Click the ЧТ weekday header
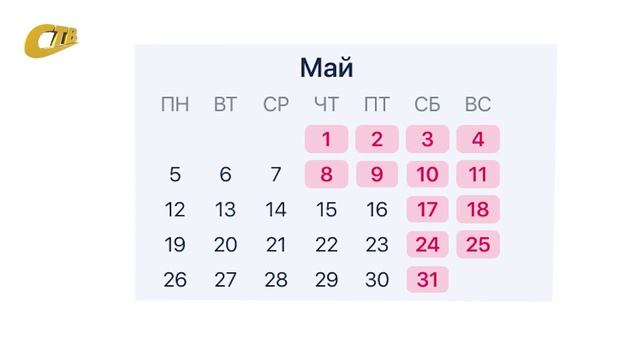Image resolution: width=640 pixels, height=360 pixels. [x=326, y=104]
